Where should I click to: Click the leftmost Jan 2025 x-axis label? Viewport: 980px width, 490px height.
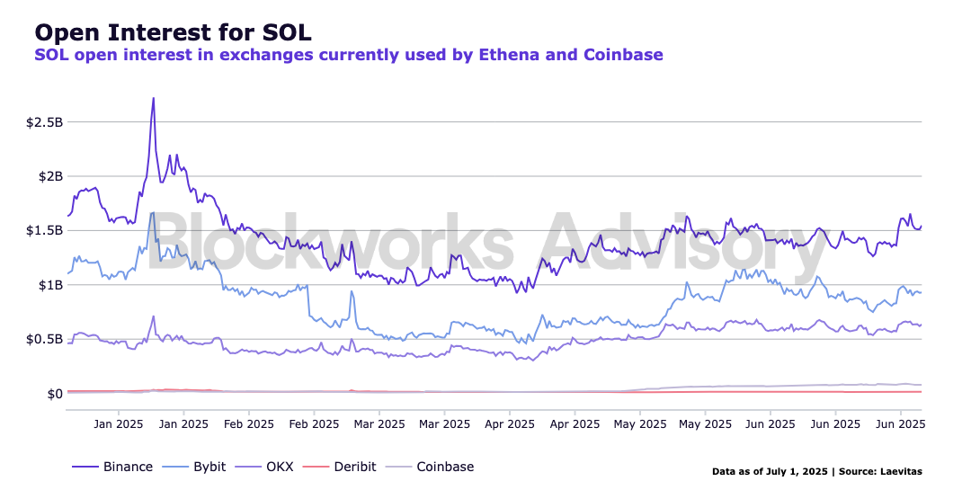tap(118, 423)
